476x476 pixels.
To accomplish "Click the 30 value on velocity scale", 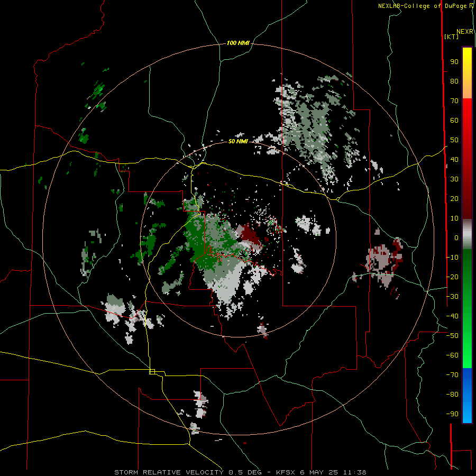I will click(454, 179).
